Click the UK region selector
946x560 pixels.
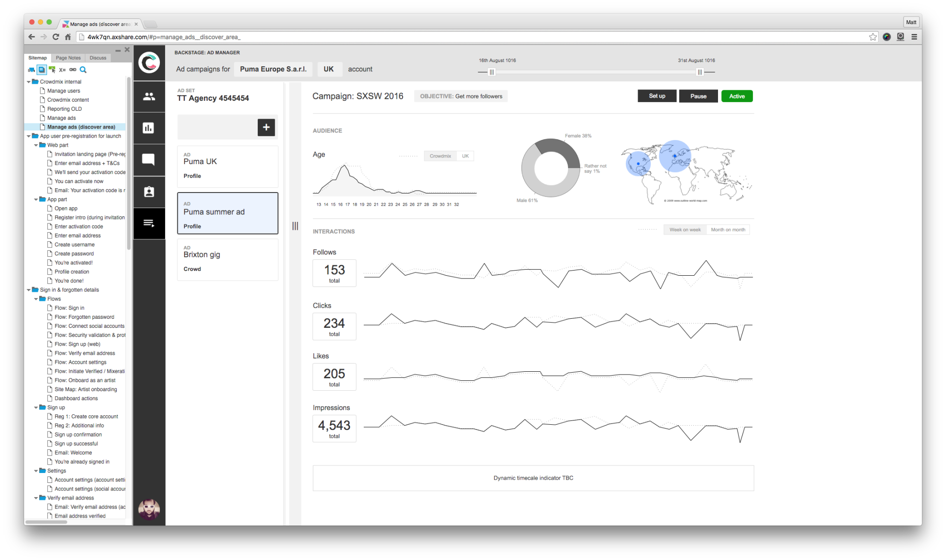tap(329, 69)
